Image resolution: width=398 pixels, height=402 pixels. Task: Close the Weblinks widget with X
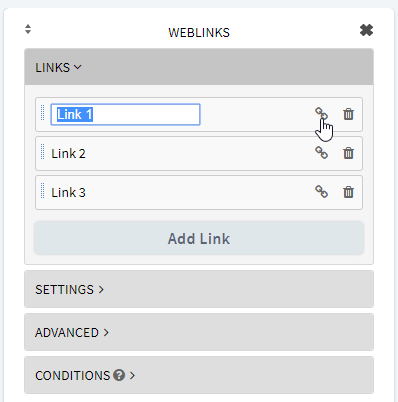366,30
